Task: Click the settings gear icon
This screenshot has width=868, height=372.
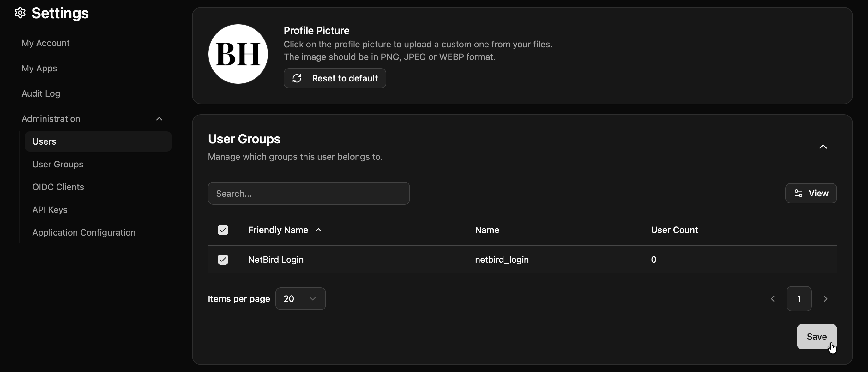Action: pos(20,13)
